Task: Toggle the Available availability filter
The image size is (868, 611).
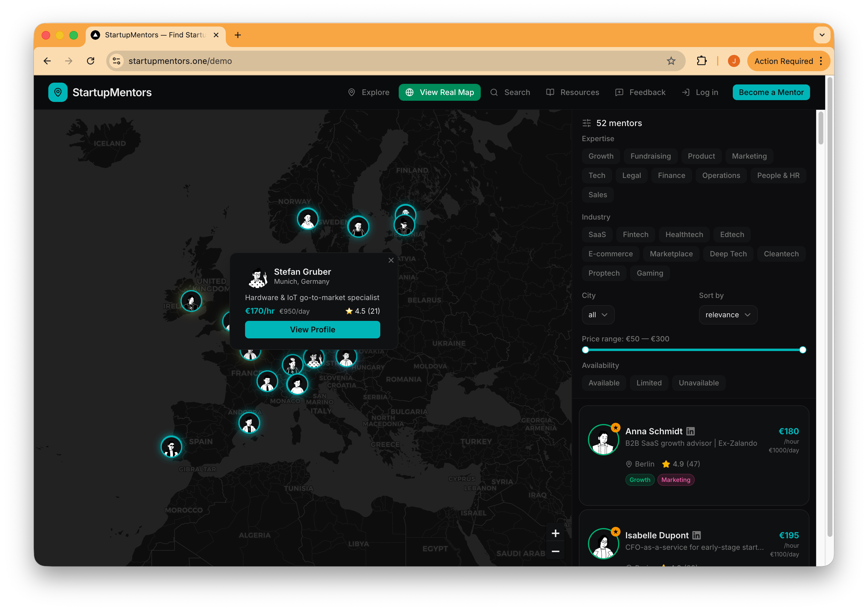Action: coord(604,383)
